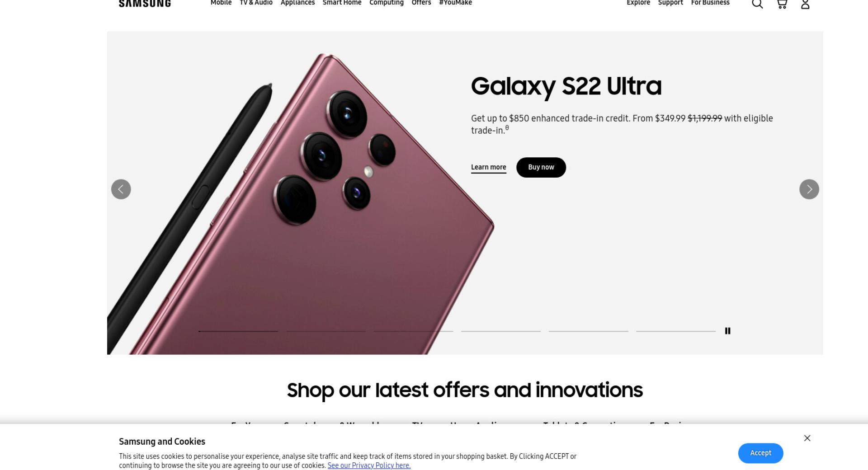Pause the carousel autoplay
868x470 pixels.
point(728,331)
